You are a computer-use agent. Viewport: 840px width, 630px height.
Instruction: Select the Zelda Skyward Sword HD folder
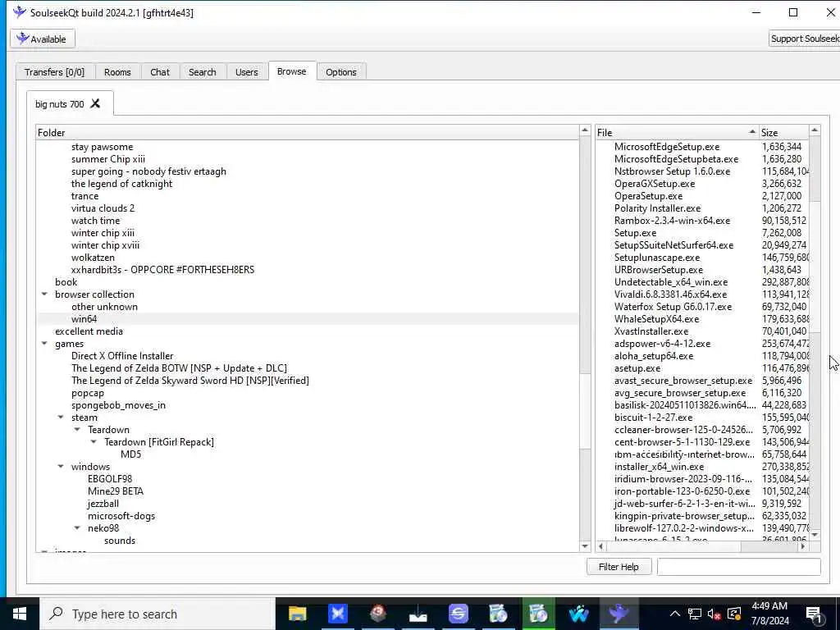[x=190, y=381]
